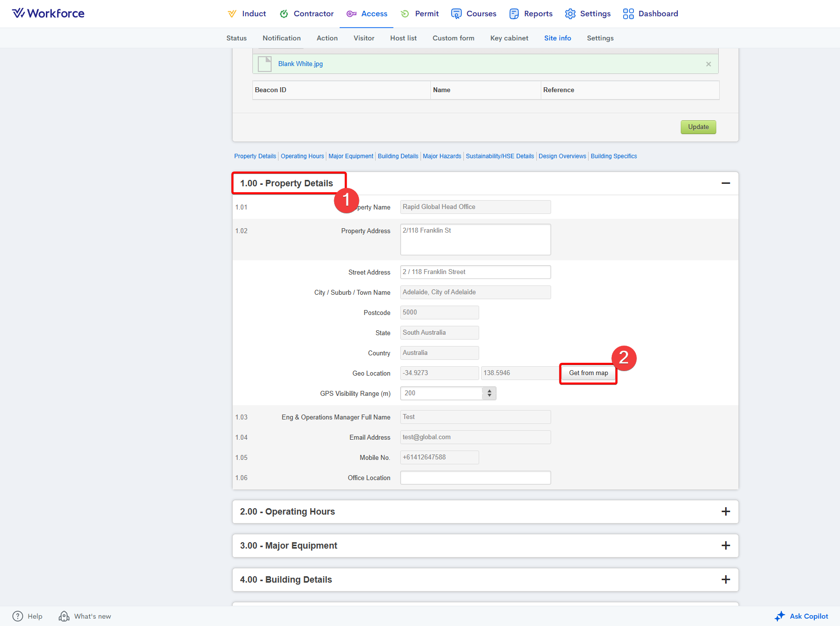Jump to Major Hazards section link
This screenshot has height=626, width=840.
(x=442, y=156)
